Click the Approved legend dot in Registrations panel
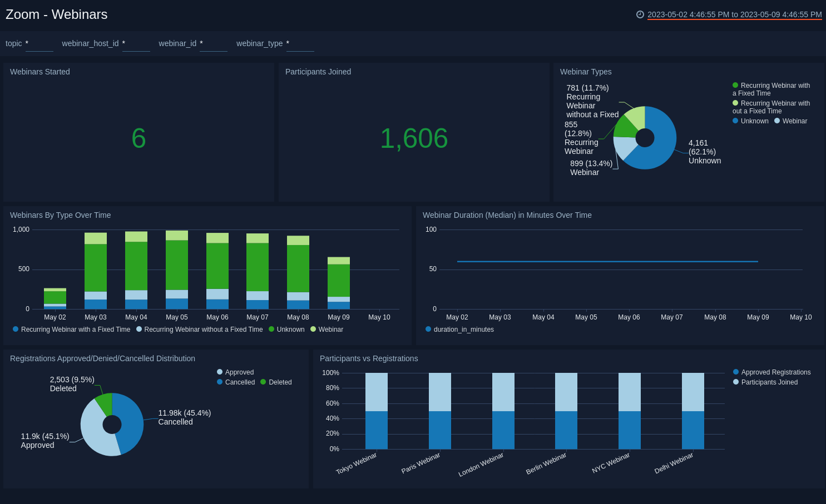 [220, 372]
